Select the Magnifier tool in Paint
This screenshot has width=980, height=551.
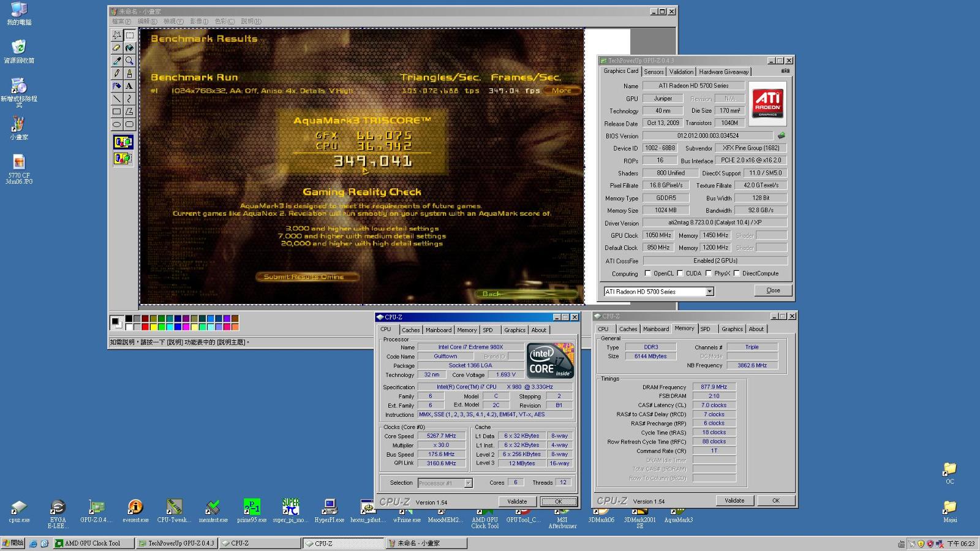pyautogui.click(x=129, y=61)
